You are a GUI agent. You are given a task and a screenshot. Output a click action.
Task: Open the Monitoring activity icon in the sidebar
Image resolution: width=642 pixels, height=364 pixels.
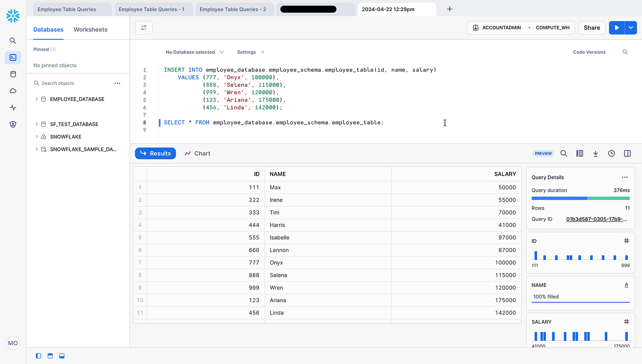pos(13,108)
